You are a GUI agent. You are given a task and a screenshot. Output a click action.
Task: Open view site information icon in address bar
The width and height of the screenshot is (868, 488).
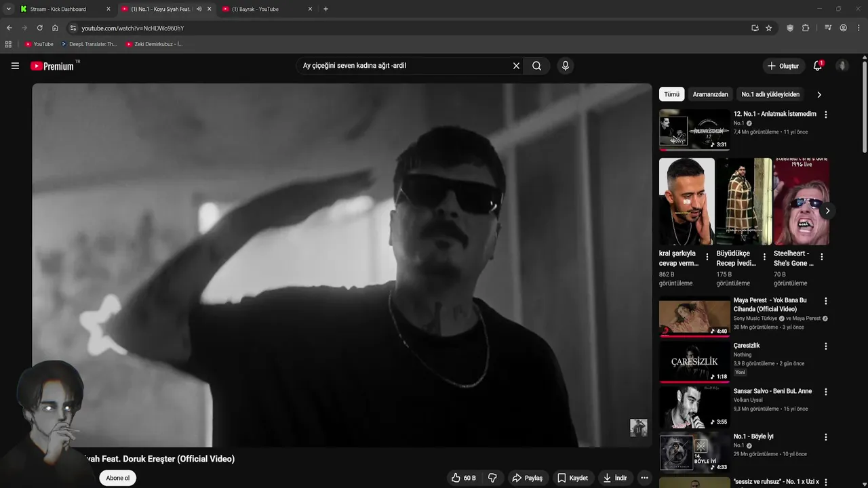(x=73, y=28)
